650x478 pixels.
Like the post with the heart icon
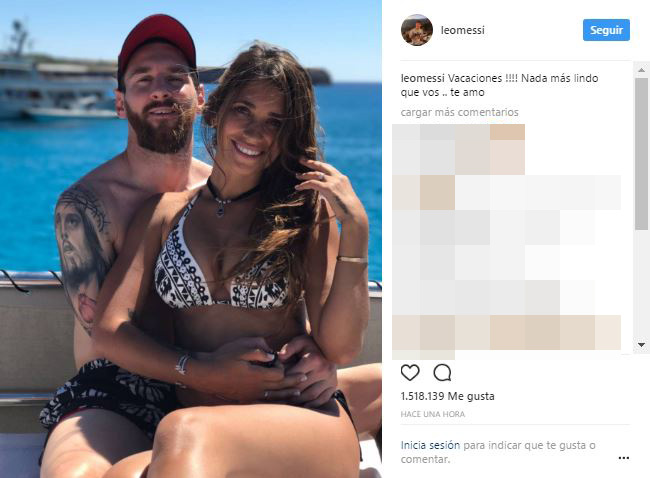click(x=410, y=372)
